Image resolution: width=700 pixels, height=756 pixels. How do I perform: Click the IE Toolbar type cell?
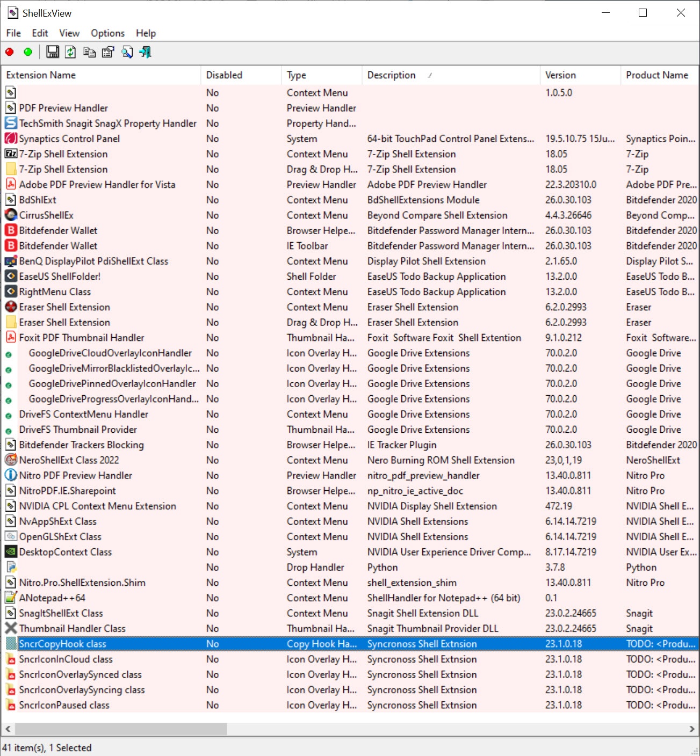pyautogui.click(x=307, y=245)
